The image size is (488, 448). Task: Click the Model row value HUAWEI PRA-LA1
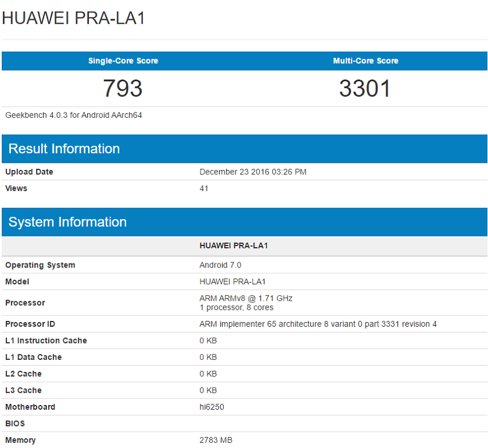click(232, 281)
